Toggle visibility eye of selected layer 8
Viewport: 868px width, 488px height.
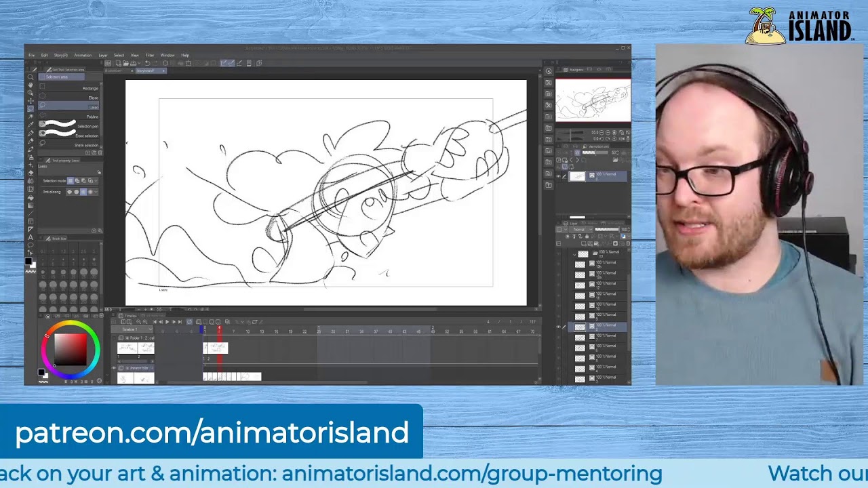pyautogui.click(x=559, y=327)
